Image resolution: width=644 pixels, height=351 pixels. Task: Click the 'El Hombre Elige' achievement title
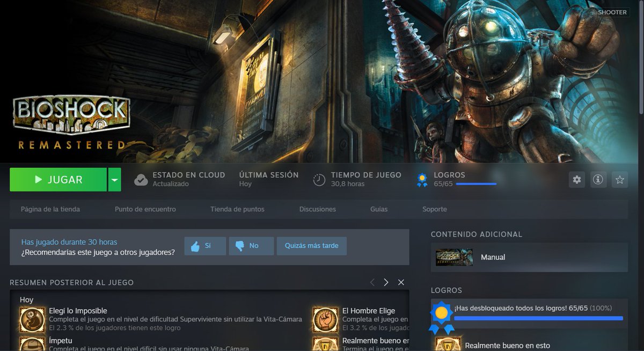click(369, 311)
